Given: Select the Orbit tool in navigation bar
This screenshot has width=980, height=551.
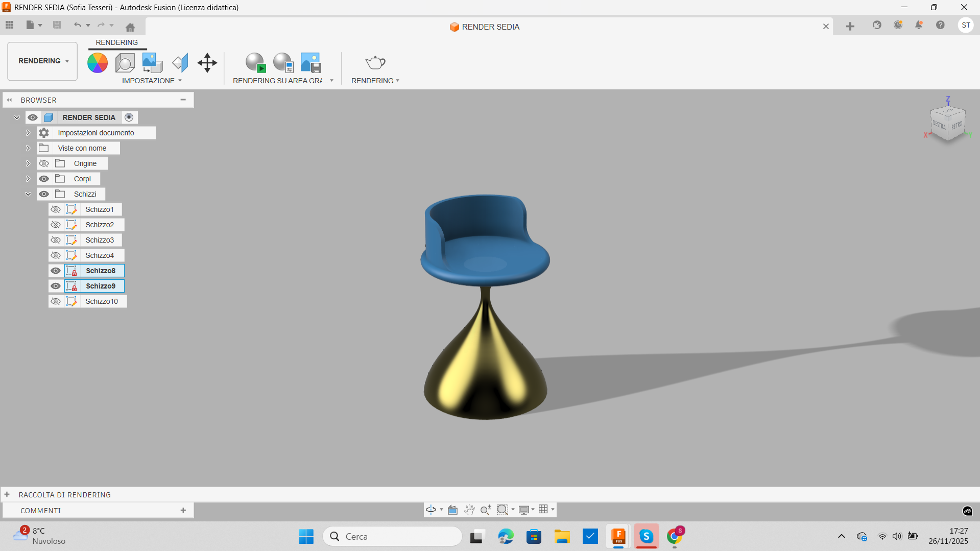Looking at the screenshot, I should tap(431, 509).
